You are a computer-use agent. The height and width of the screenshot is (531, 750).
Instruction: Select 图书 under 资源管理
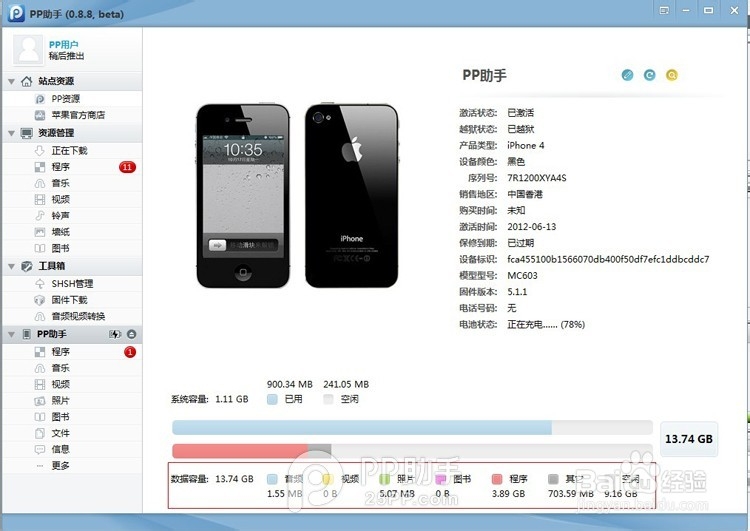[x=72, y=248]
